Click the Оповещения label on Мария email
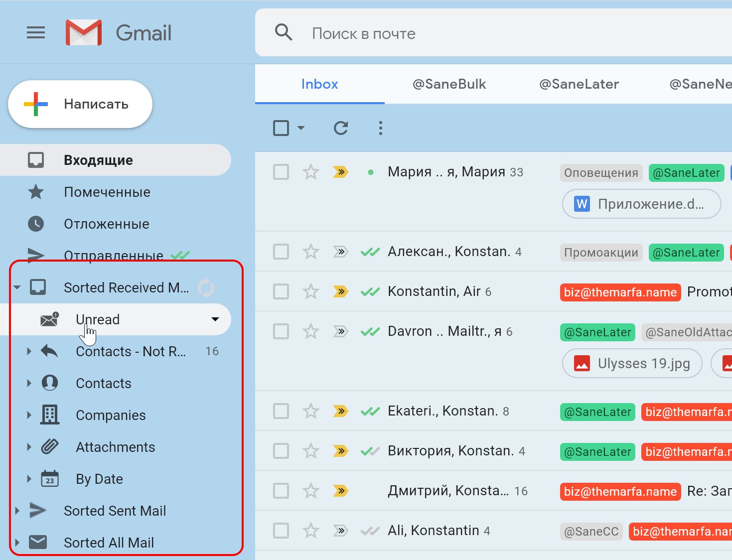The image size is (732, 560). click(601, 173)
